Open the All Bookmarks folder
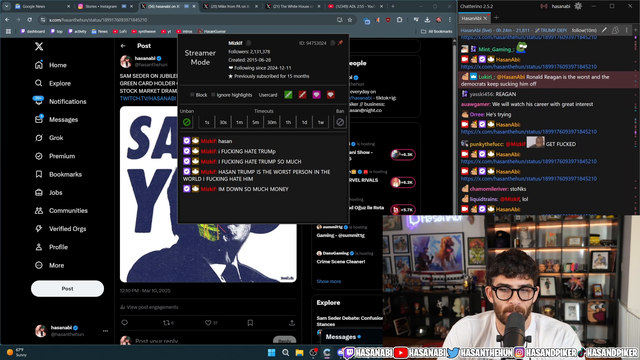This screenshot has height=360, width=640. (436, 31)
